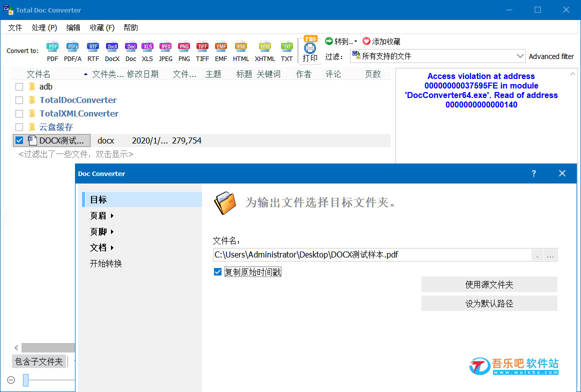Click the 过滤出了一些文件，双击显示 notice row
This screenshot has height=392, width=581.
coord(76,154)
